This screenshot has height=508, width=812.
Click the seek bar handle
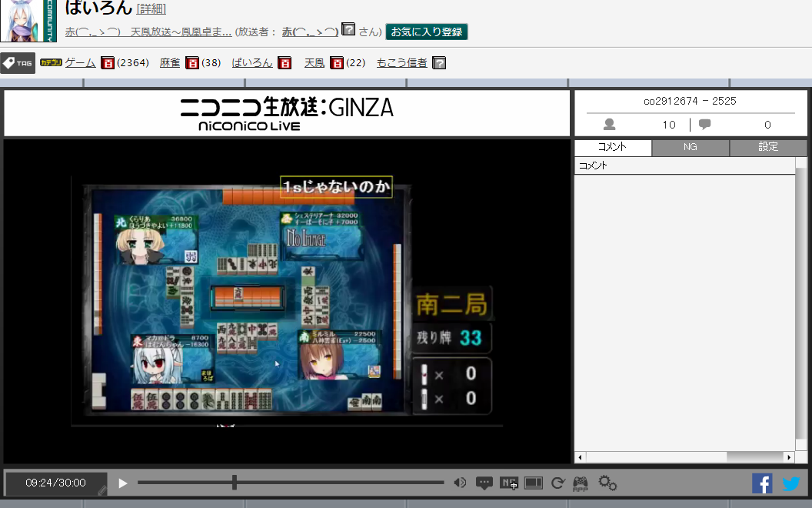coord(235,483)
